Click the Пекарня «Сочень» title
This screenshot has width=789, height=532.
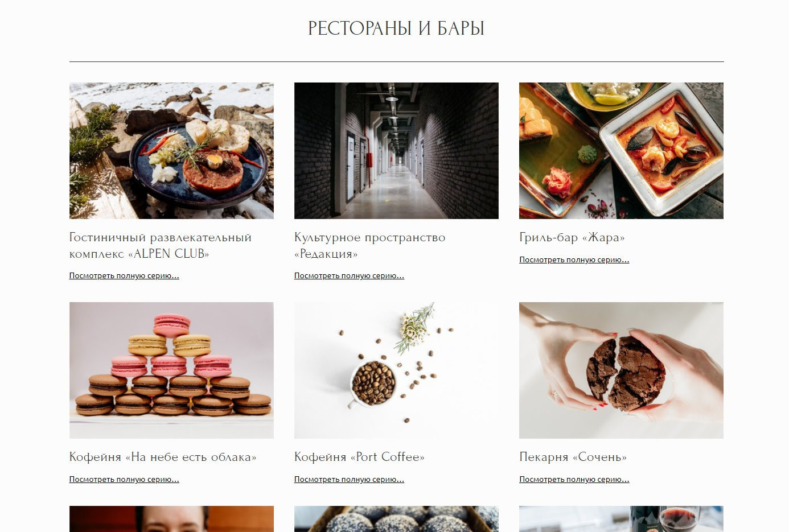tap(573, 457)
